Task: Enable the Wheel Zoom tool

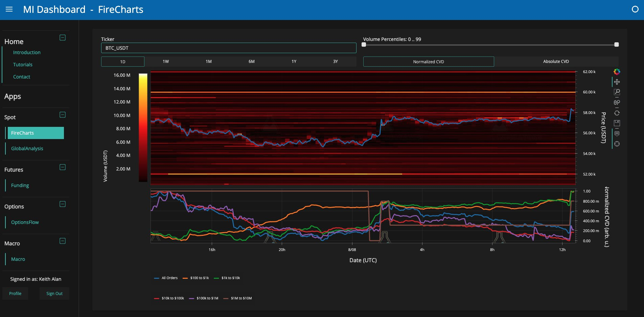Action: 617,103
